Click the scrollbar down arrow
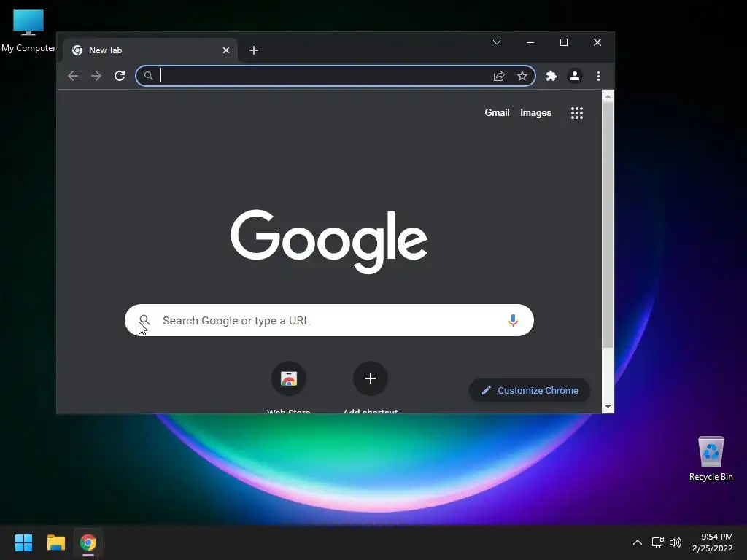The image size is (747, 560). click(x=608, y=407)
